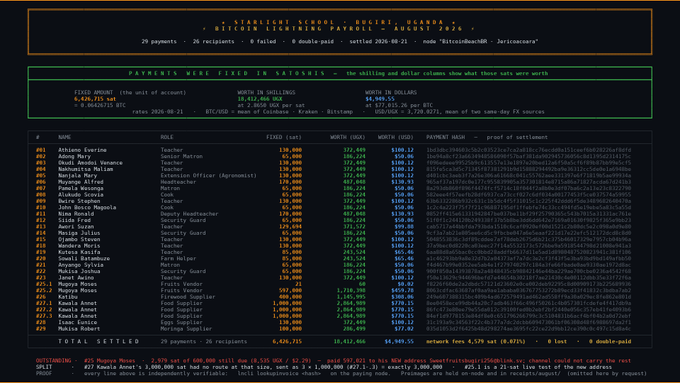The width and height of the screenshot is (680, 383).
Task: Click the FIXED (sat) column header
Action: [x=284, y=137]
